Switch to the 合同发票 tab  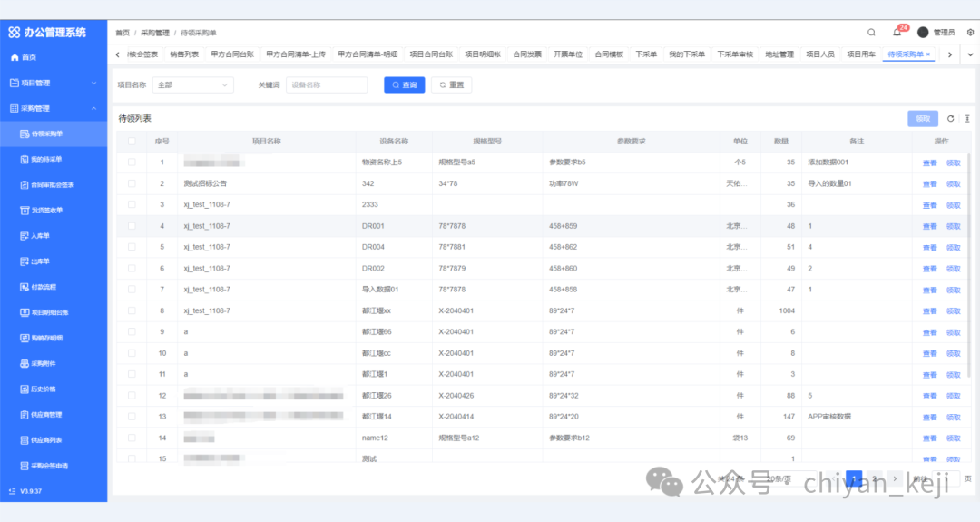(x=526, y=54)
